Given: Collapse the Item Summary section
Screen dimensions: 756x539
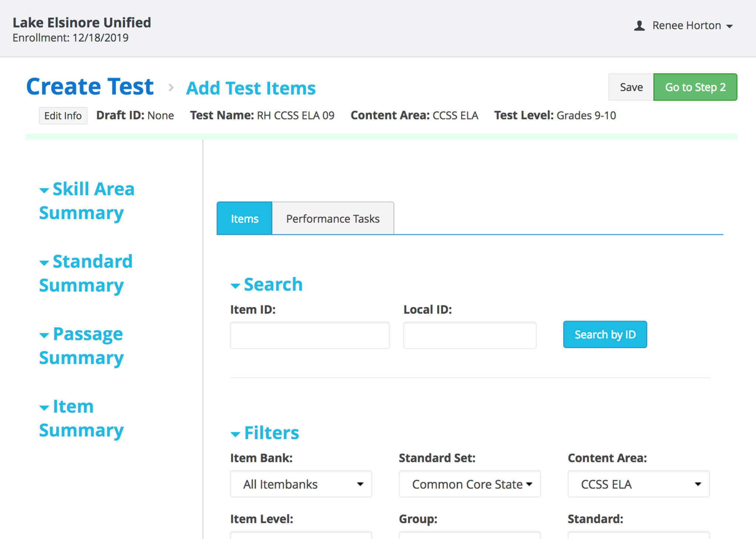Looking at the screenshot, I should coord(44,408).
